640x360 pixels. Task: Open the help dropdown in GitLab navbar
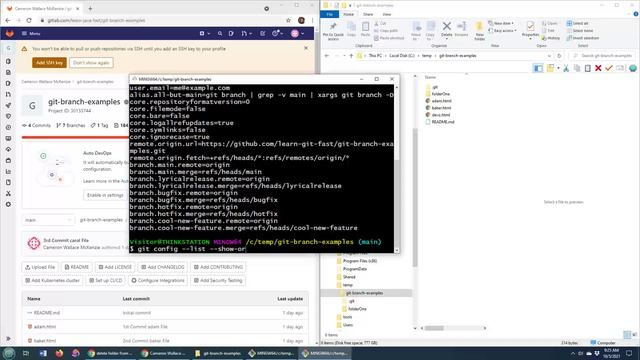278,33
